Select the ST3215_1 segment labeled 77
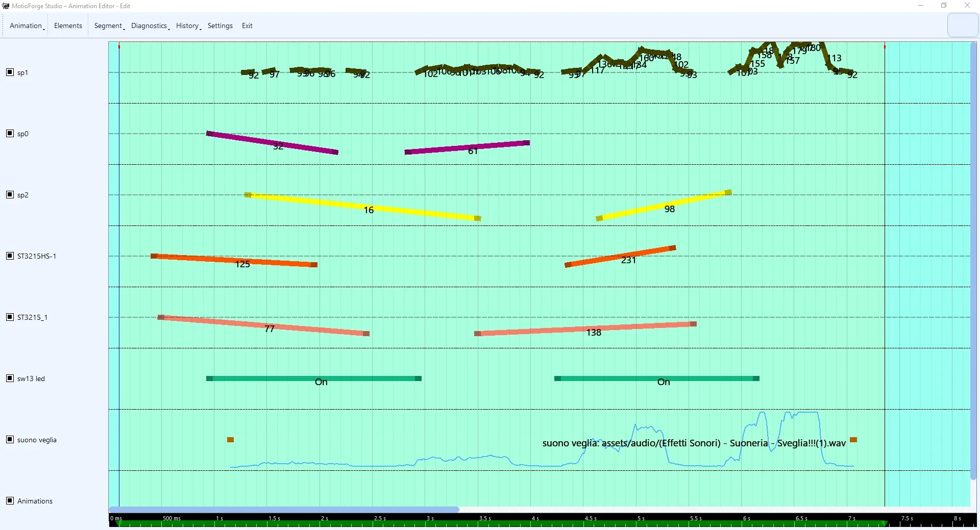 pos(263,325)
